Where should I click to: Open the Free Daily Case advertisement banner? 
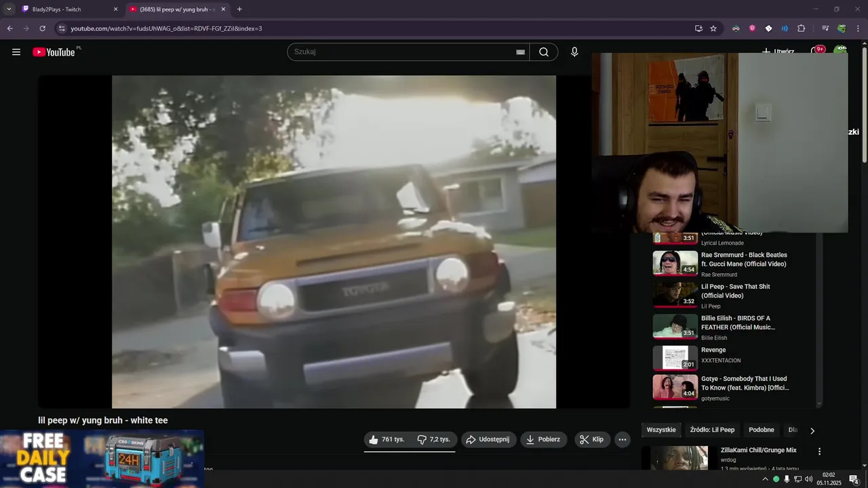click(102, 459)
